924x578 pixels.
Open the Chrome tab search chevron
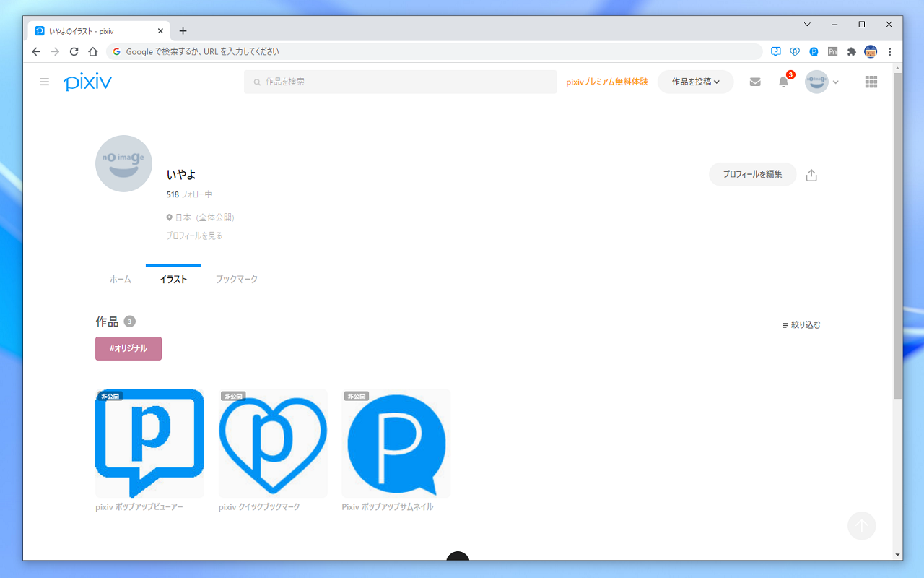[807, 25]
